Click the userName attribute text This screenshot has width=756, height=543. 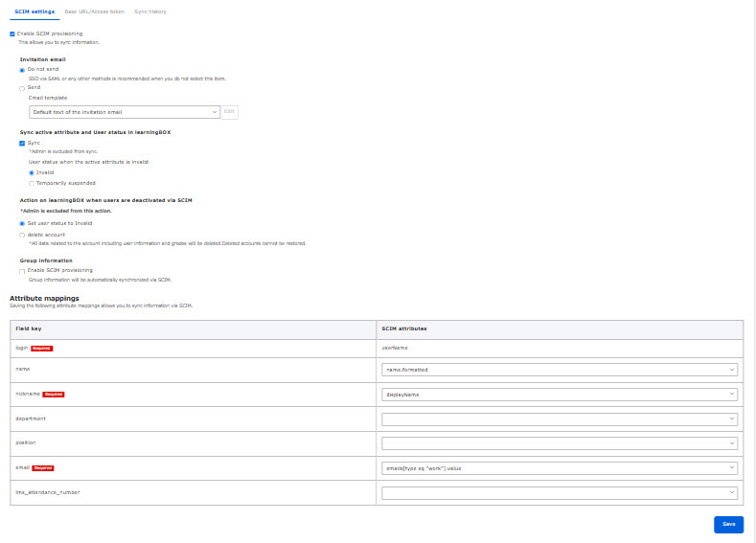[395, 348]
